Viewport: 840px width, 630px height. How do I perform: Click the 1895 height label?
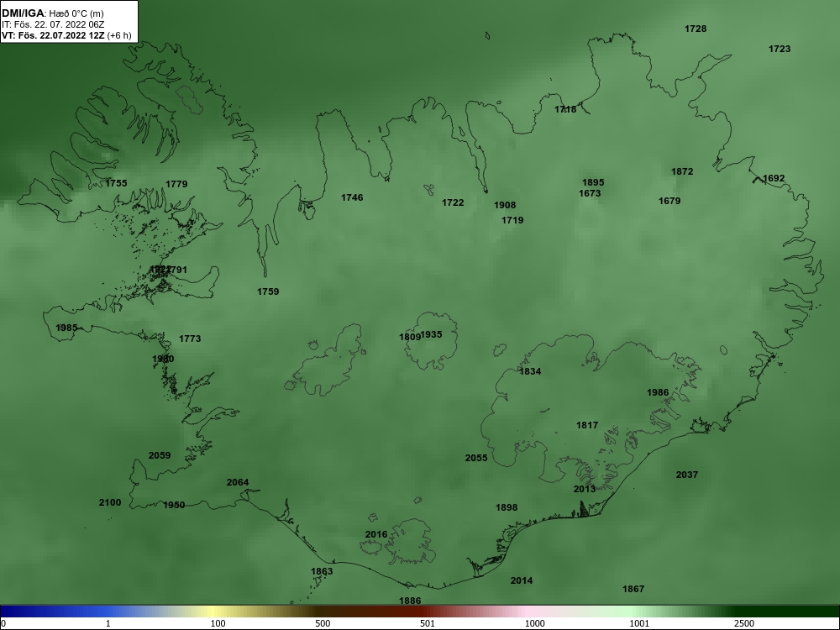pos(593,182)
